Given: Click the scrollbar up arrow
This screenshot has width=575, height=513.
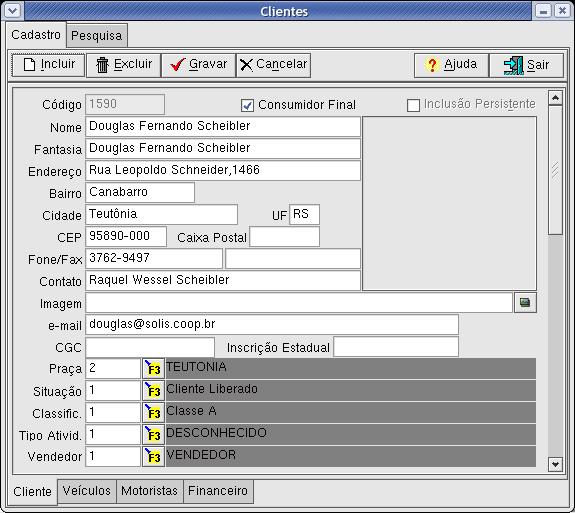Looking at the screenshot, I should pyautogui.click(x=555, y=98).
